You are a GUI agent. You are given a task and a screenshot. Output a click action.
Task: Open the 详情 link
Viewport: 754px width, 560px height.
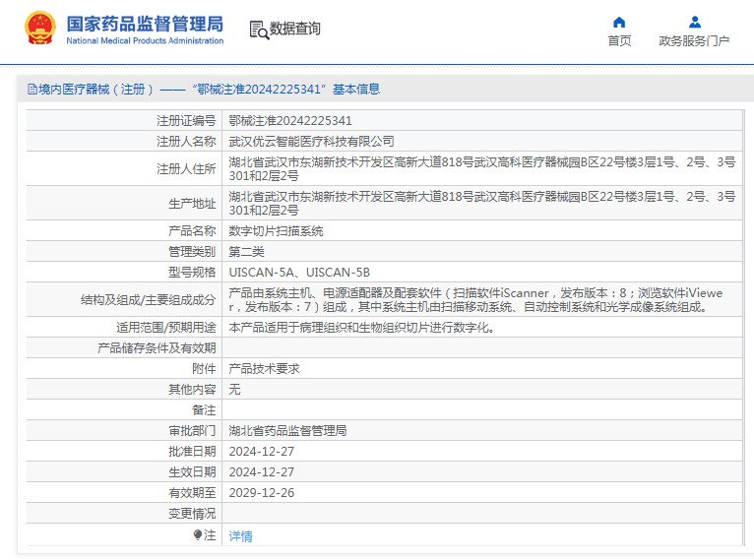point(240,535)
